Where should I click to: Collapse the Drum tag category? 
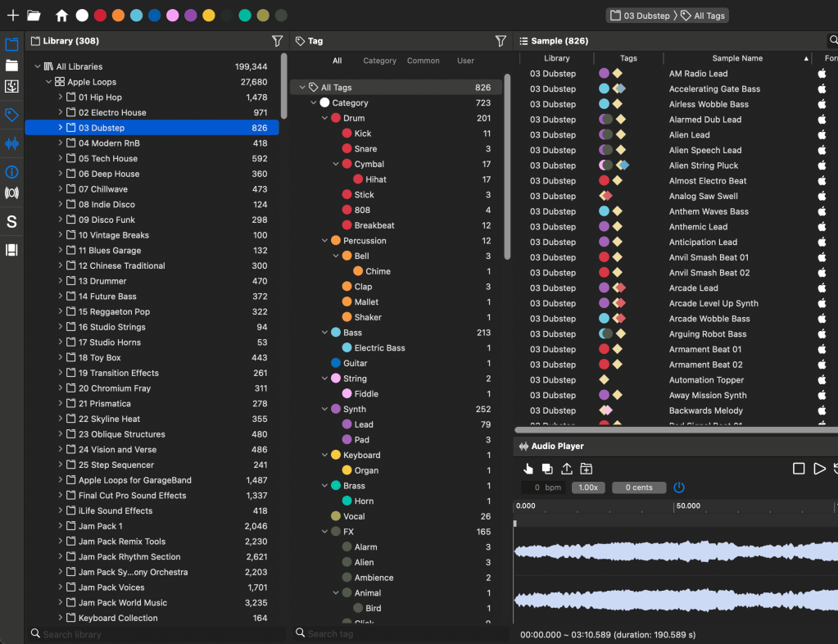[325, 118]
